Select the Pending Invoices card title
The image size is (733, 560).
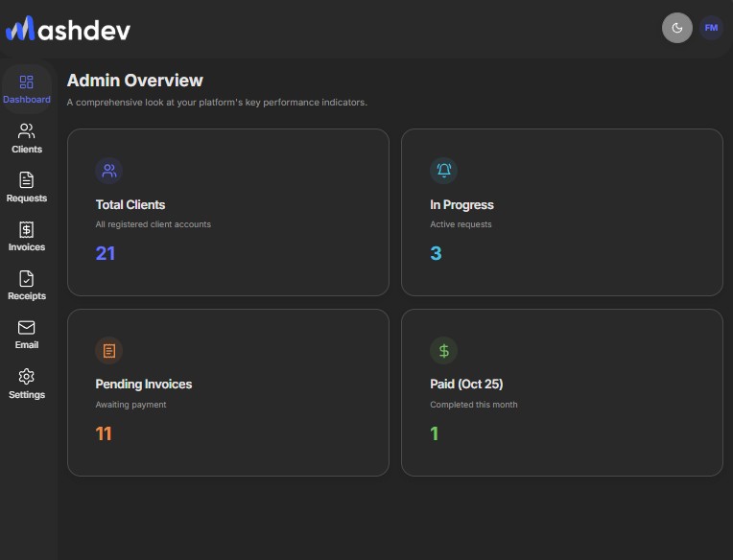[x=144, y=384]
